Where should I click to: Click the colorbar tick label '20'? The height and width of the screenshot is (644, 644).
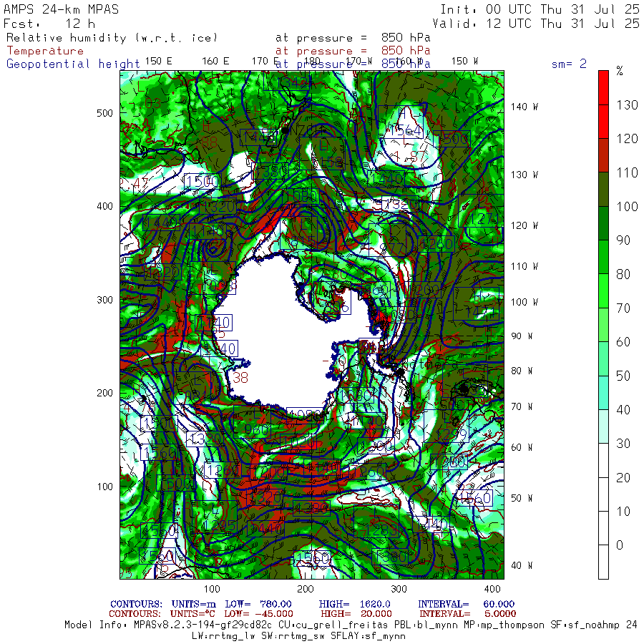point(623,478)
